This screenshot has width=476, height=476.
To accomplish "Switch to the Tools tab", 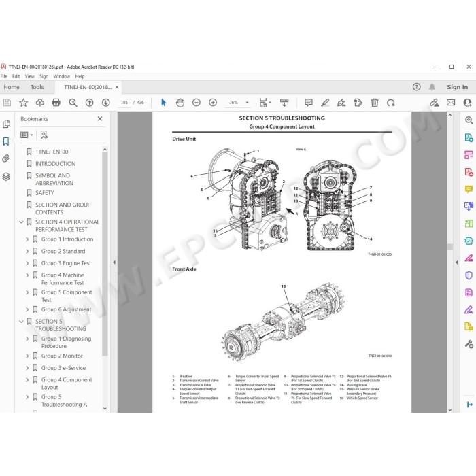I will tap(37, 87).
